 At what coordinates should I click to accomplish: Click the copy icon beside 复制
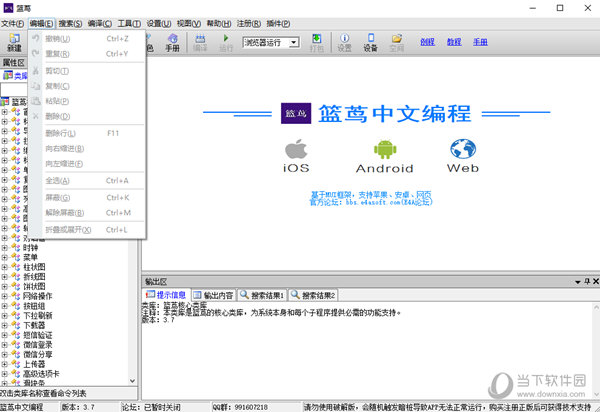(36, 86)
